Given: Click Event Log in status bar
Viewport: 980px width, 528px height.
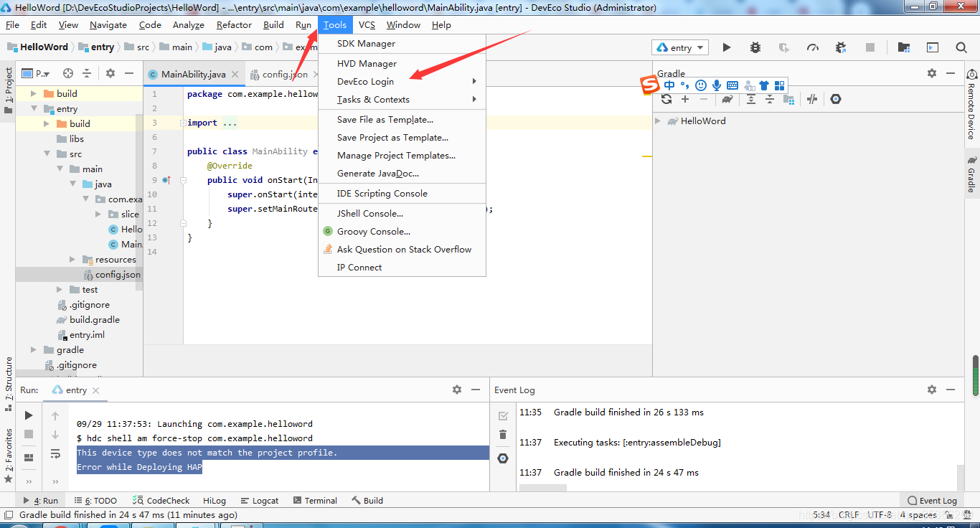Looking at the screenshot, I should point(932,501).
